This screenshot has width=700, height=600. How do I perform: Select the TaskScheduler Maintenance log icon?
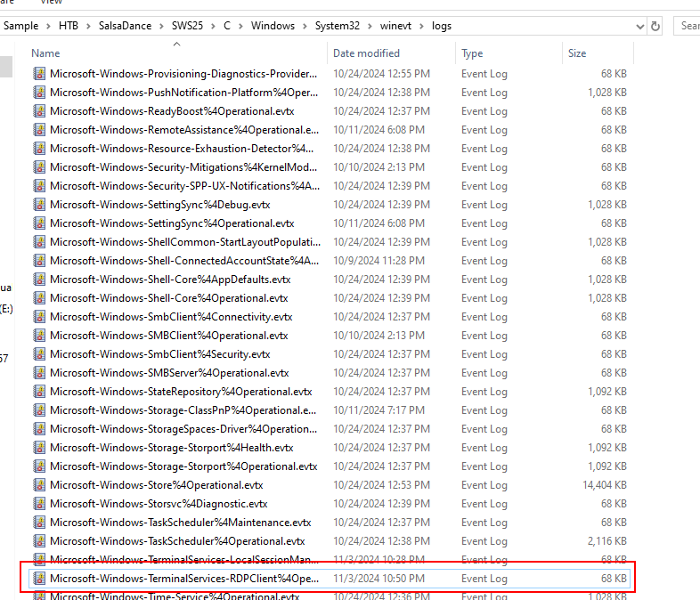pos(39,523)
